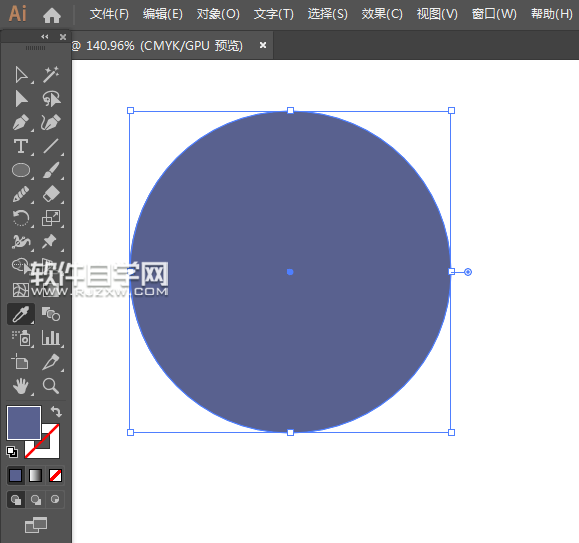Select the Artboard tool

point(20,362)
